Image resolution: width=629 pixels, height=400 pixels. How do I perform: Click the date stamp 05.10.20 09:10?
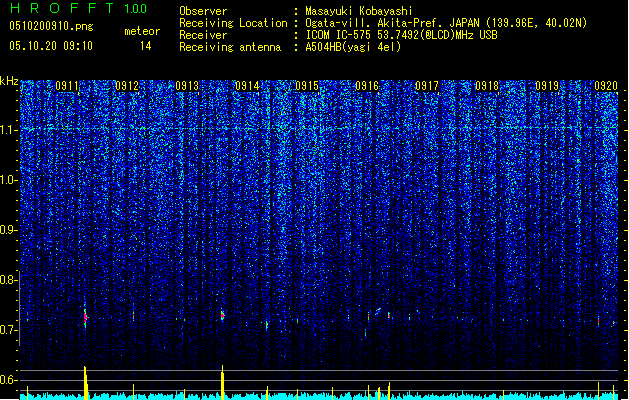51,46
